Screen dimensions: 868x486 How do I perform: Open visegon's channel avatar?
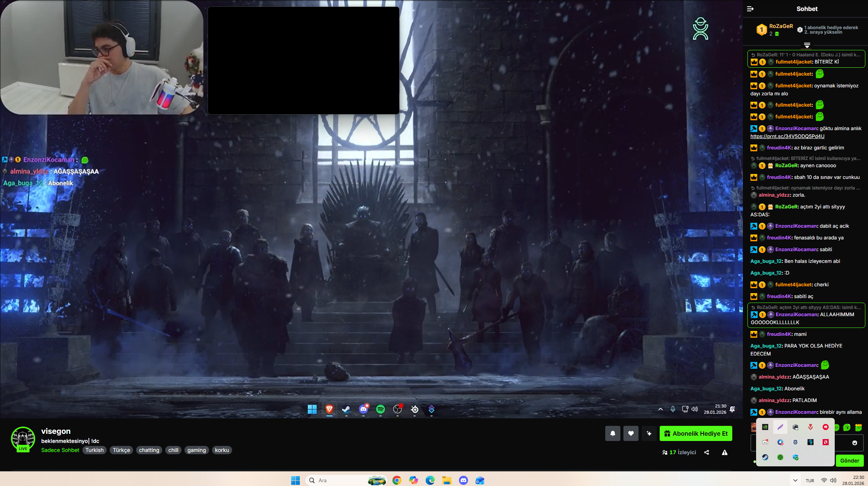click(x=23, y=439)
